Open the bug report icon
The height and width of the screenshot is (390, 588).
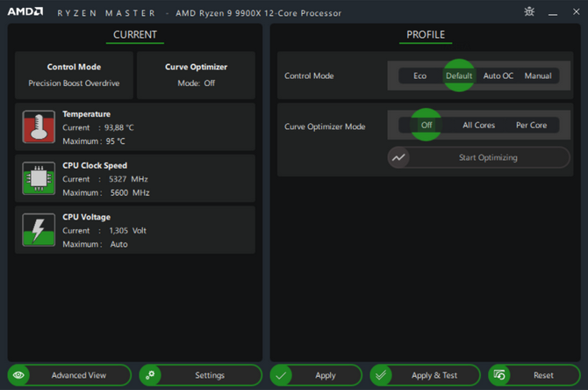(529, 11)
